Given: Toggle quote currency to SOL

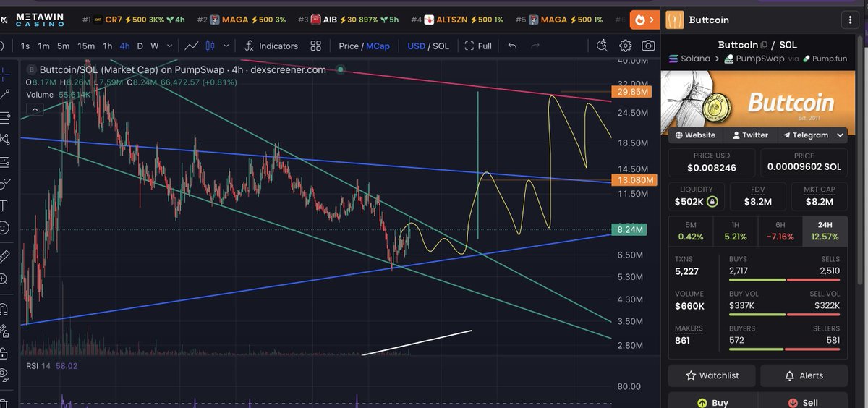Looking at the screenshot, I should pyautogui.click(x=441, y=46).
